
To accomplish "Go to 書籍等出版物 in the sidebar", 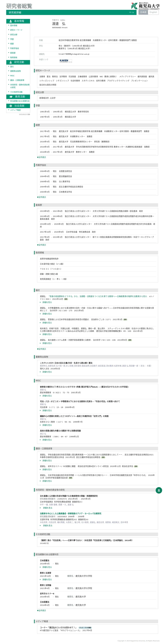I will click(x=16, y=71).
